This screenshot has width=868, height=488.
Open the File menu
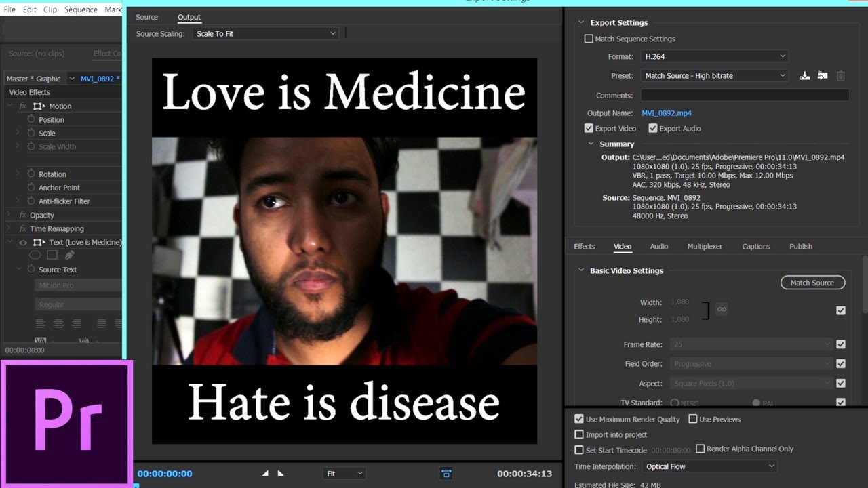tap(9, 10)
